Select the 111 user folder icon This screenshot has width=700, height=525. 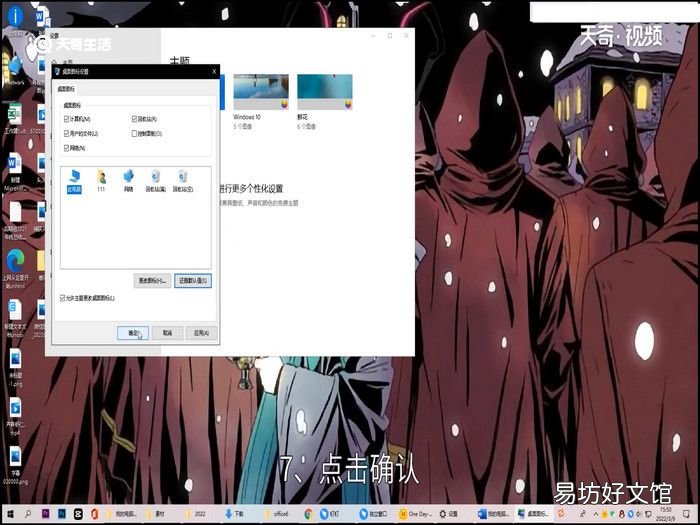(x=101, y=181)
